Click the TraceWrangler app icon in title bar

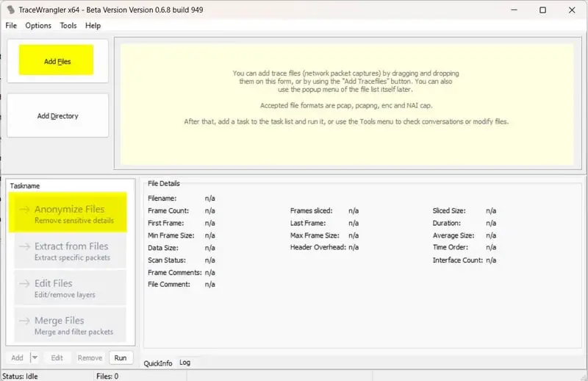click(x=10, y=10)
